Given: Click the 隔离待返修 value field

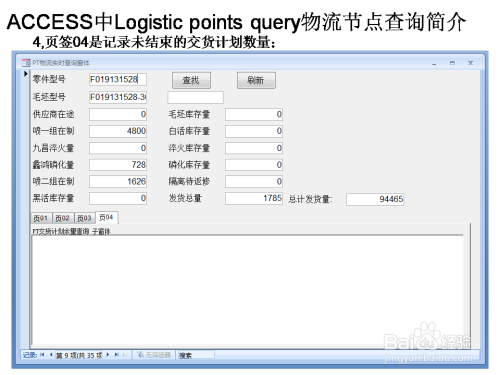Looking at the screenshot, I should pyautogui.click(x=254, y=181).
